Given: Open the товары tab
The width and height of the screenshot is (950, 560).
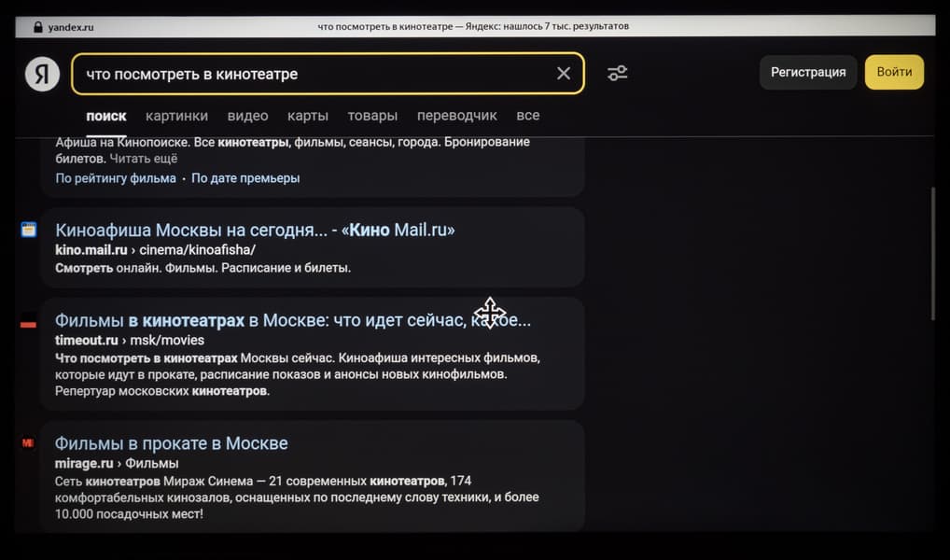Looking at the screenshot, I should click(372, 116).
